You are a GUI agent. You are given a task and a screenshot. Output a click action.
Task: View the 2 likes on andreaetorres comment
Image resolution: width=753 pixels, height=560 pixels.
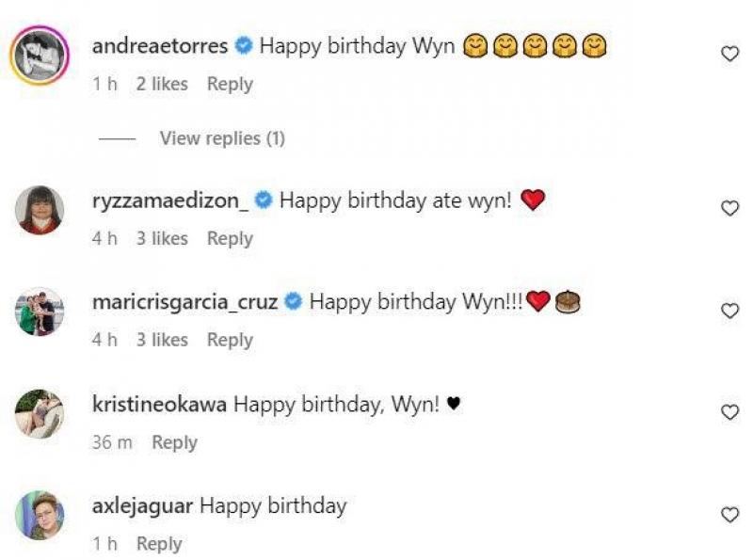(162, 84)
